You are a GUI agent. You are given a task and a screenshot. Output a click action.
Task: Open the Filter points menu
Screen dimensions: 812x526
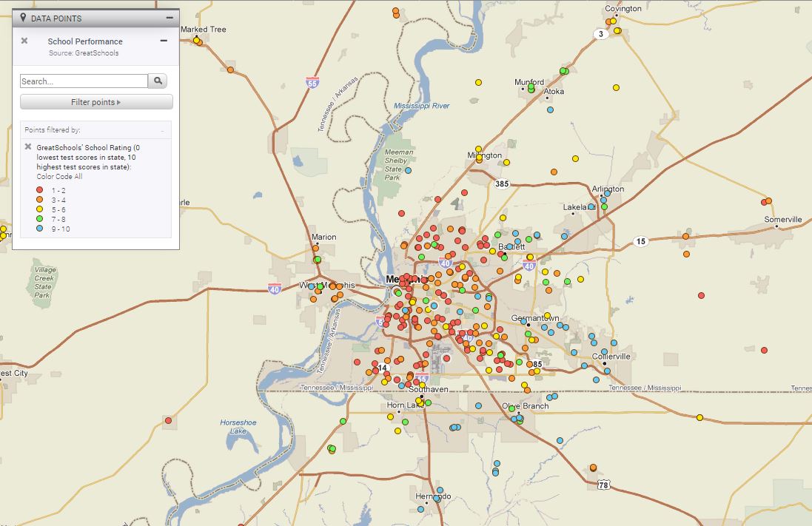point(96,102)
